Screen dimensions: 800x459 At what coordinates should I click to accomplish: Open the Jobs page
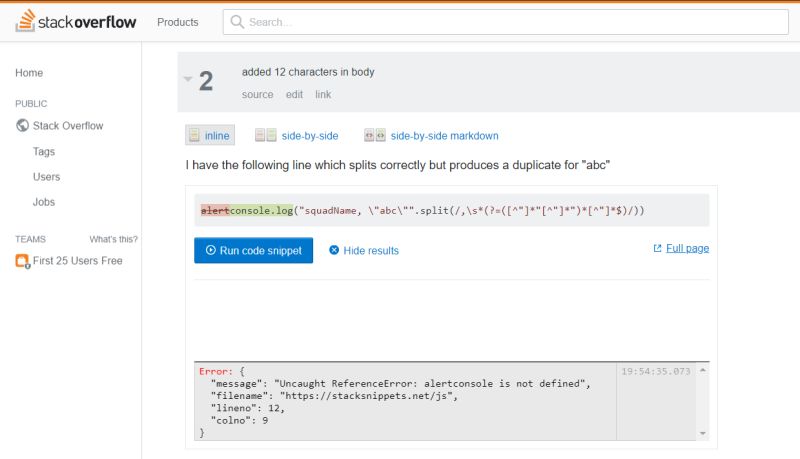click(x=44, y=202)
